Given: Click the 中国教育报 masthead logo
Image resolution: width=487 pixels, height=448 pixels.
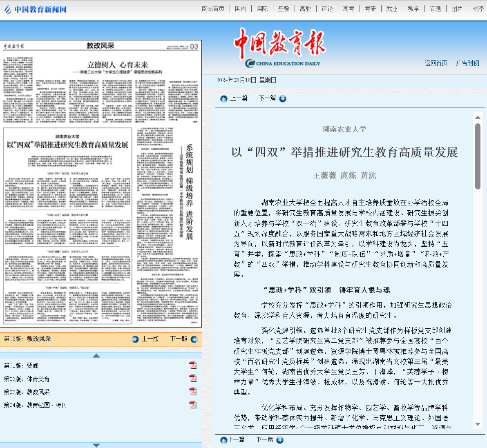Looking at the screenshot, I should 279,47.
